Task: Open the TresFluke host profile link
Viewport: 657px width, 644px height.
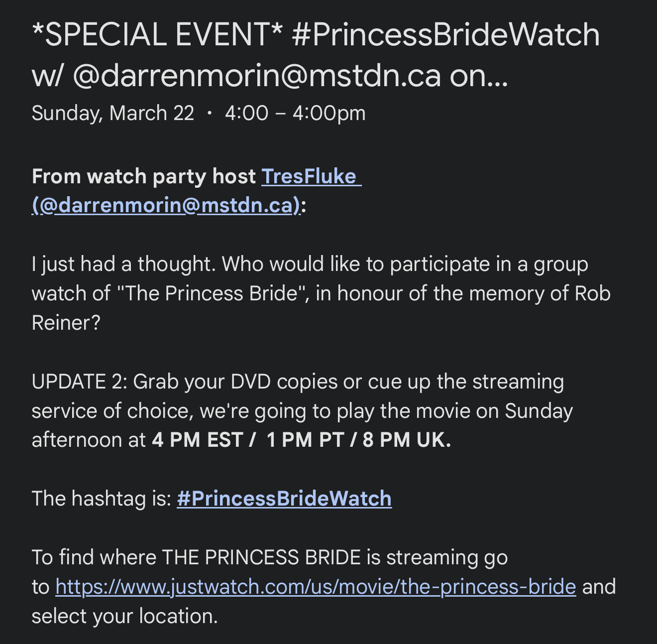Action: [309, 176]
